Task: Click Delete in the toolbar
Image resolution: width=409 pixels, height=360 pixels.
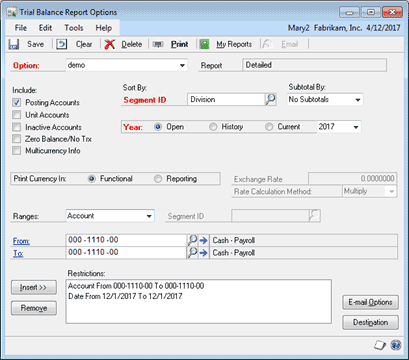Action: pos(131,44)
